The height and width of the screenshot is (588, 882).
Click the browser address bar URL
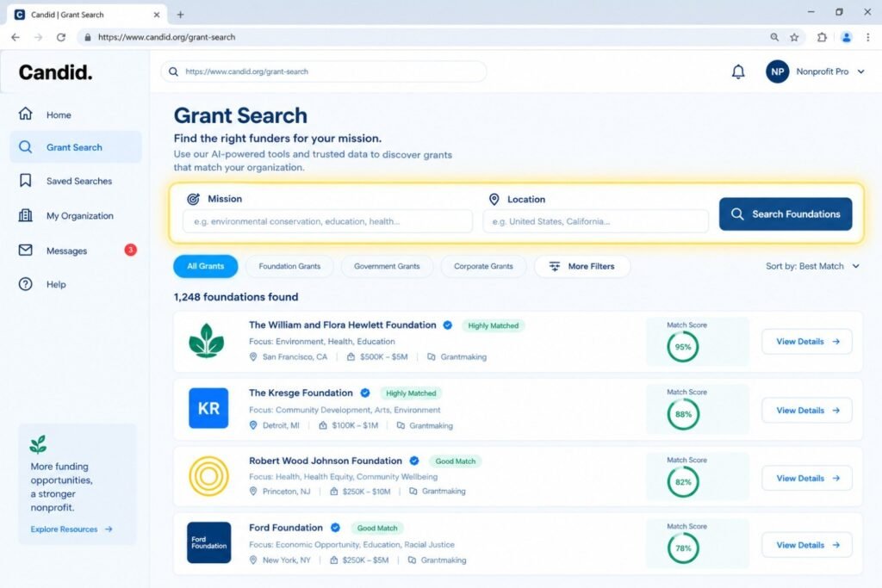click(x=166, y=37)
